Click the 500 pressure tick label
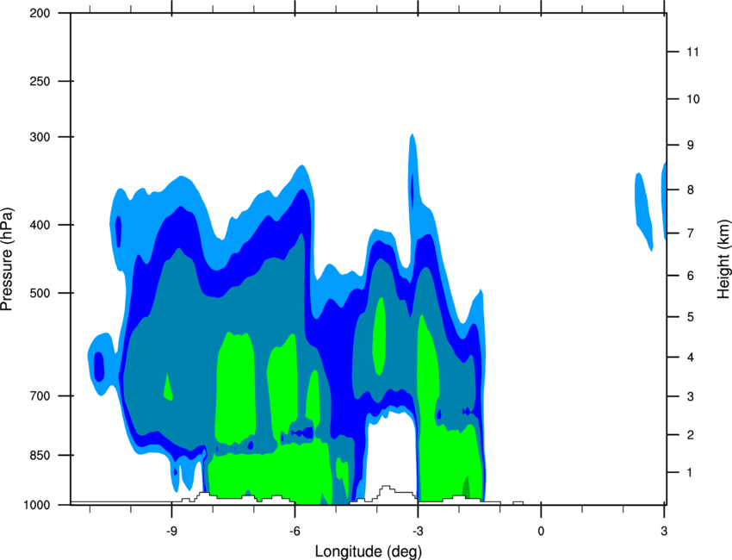Screen dimensions: 732x560 tap(40, 293)
